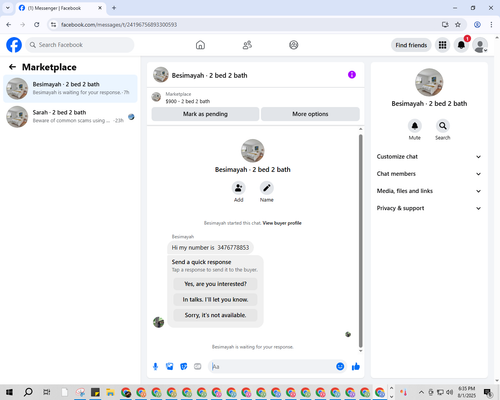The image size is (500, 400).
Task: Reload the page in browser
Action: (37, 25)
